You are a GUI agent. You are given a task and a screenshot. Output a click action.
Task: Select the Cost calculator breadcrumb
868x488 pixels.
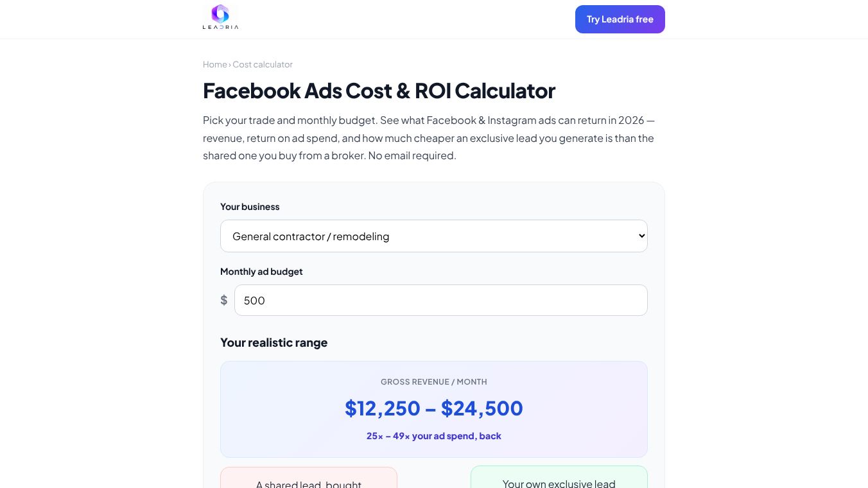[x=263, y=64]
